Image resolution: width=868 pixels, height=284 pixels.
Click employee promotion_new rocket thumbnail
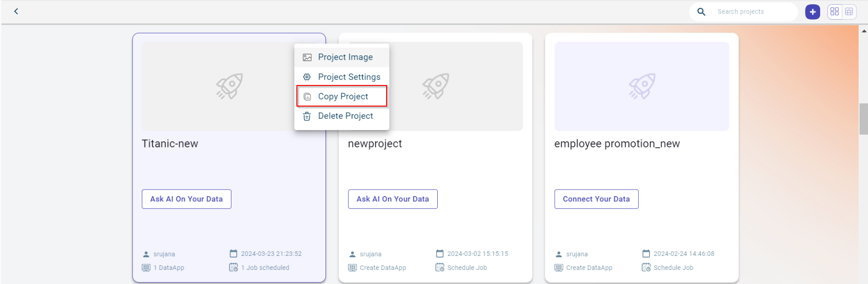coord(642,86)
